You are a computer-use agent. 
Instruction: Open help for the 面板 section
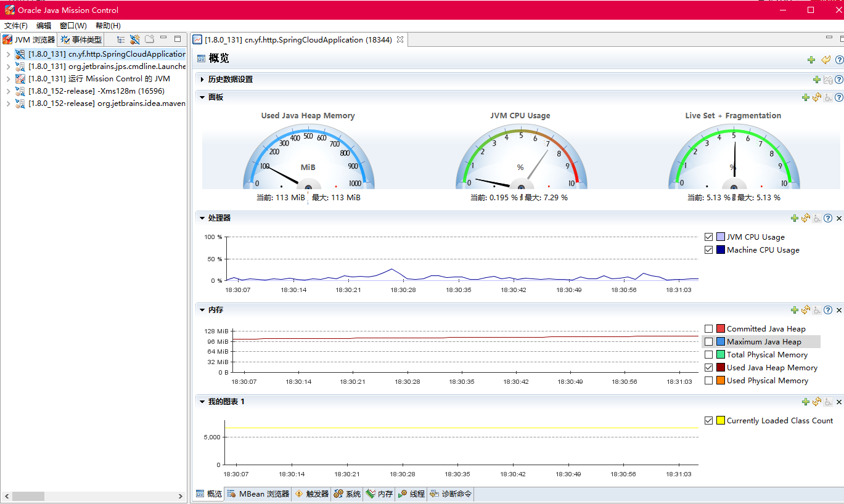838,97
